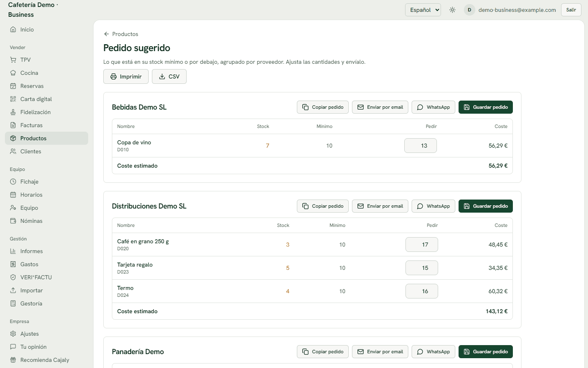Click the Salir logout button

coord(571,10)
